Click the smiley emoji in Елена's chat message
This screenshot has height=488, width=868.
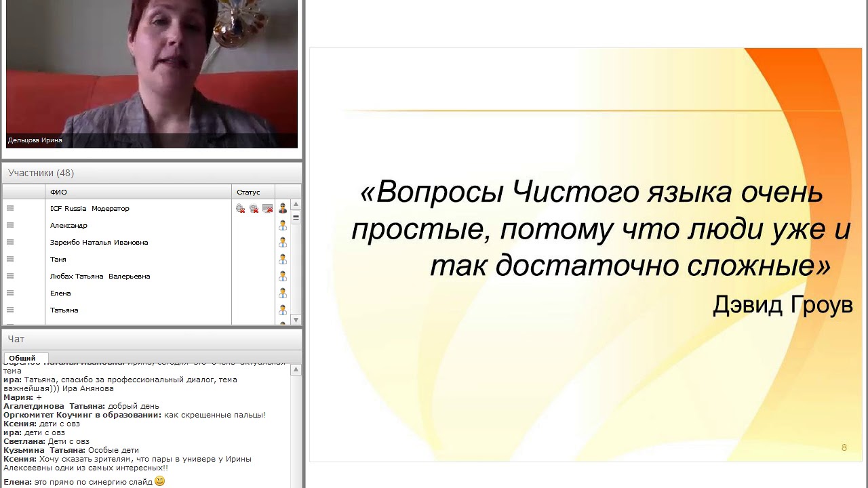[159, 481]
